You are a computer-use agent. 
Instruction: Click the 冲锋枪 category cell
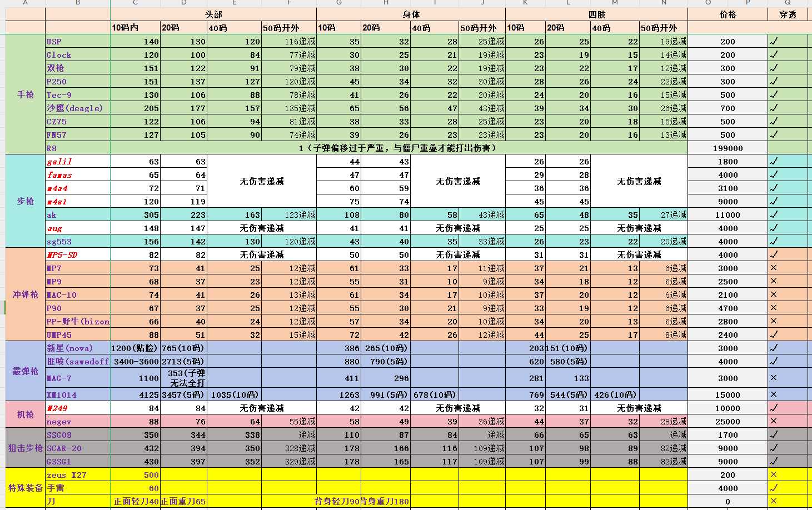click(x=26, y=294)
